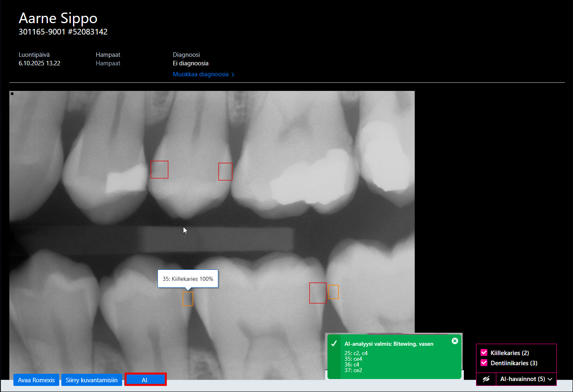
Task: Click the checkmark icon in green notification
Action: coord(334,344)
